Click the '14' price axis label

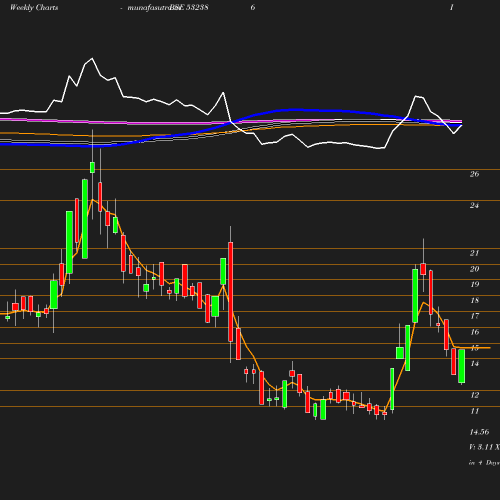pyautogui.click(x=474, y=363)
